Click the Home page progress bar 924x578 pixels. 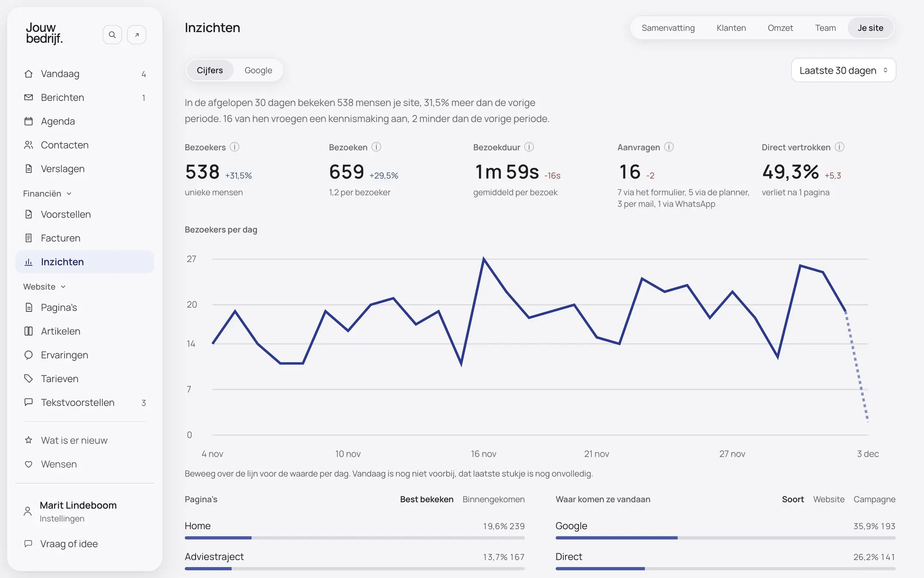(355, 538)
